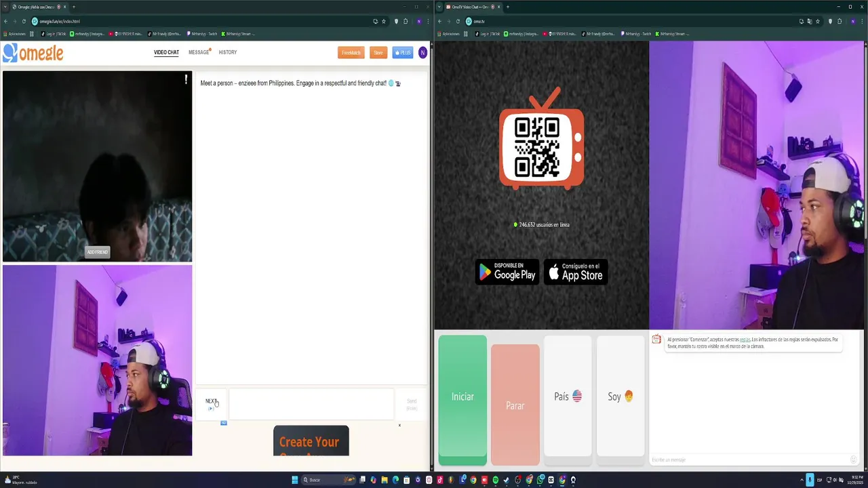The width and height of the screenshot is (868, 488).
Task: Open Spotify from the taskbar
Action: (496, 480)
